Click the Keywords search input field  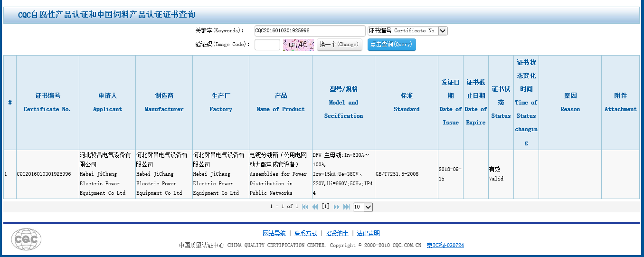(310, 30)
